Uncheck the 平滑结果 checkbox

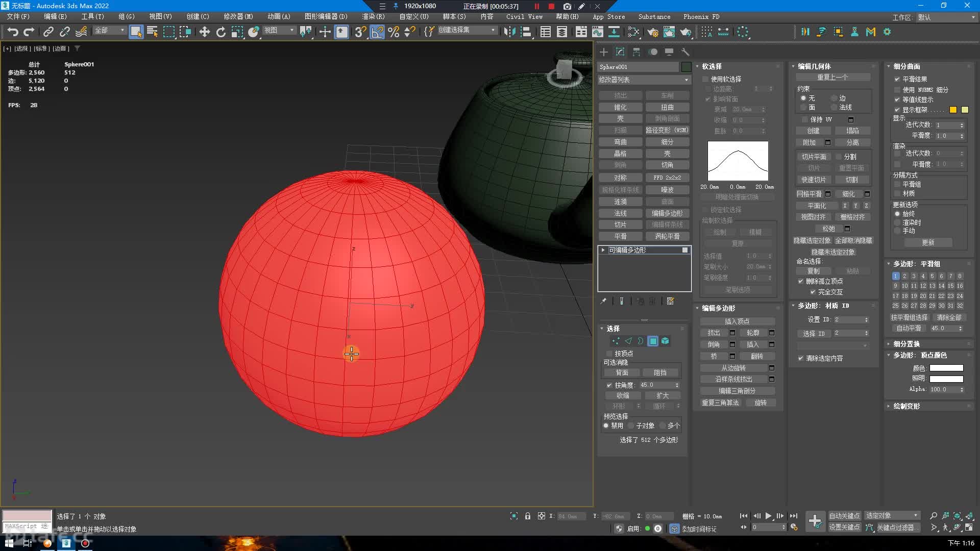(897, 79)
